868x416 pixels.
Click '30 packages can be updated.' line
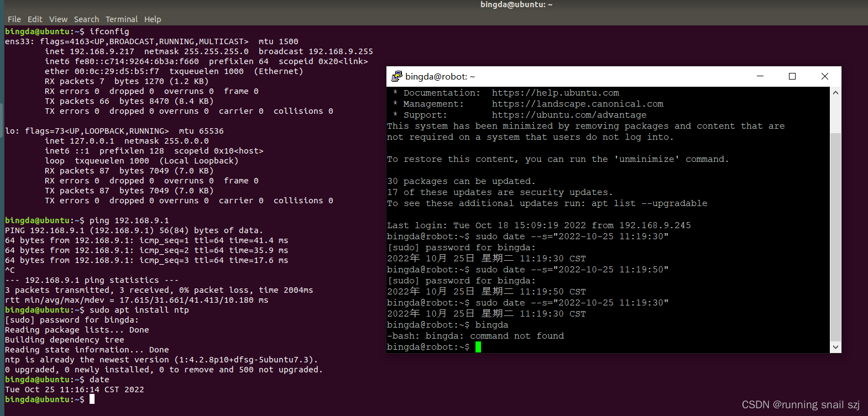461,181
